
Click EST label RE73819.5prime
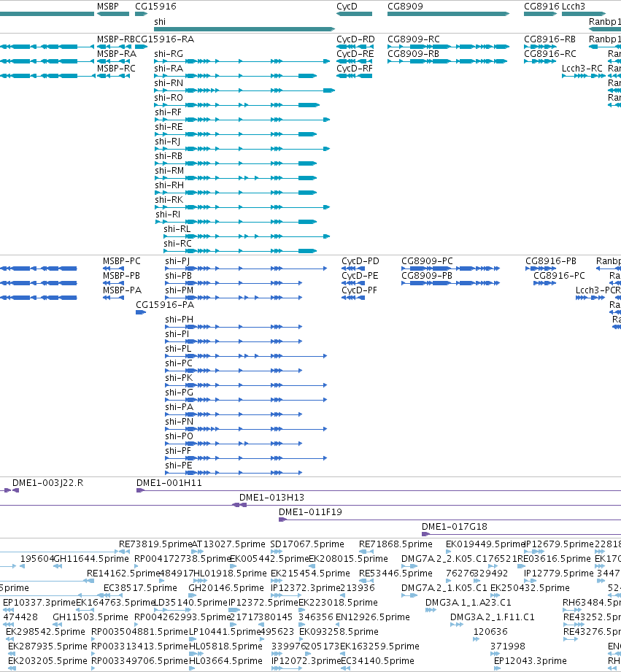tap(155, 544)
